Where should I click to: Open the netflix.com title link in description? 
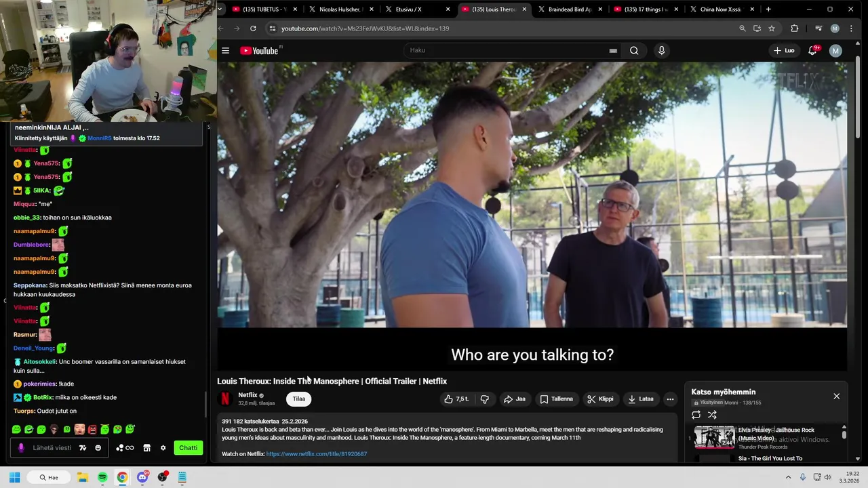click(x=317, y=454)
